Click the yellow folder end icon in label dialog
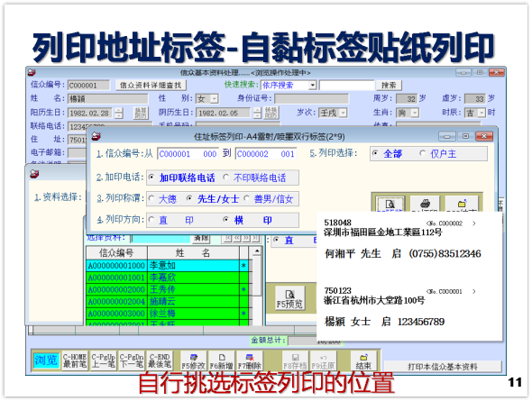532x401 pixels. pyautogui.click(x=462, y=205)
